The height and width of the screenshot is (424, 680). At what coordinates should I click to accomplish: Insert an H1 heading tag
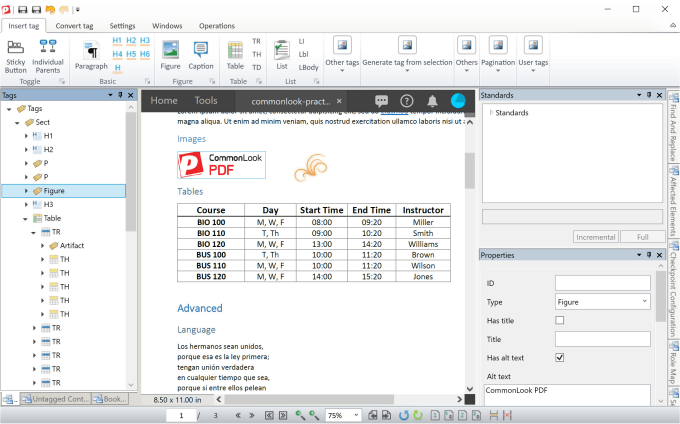(117, 41)
